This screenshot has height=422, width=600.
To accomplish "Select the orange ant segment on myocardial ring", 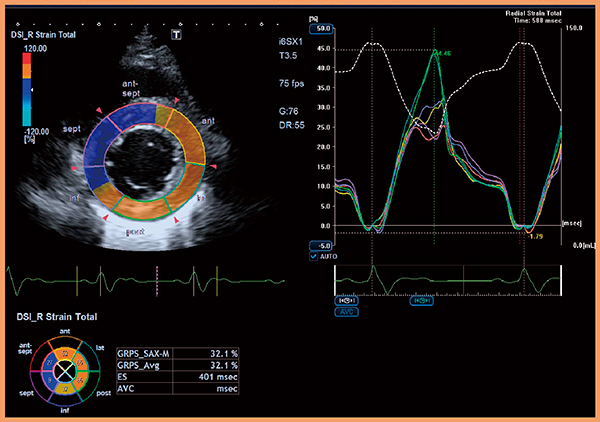I will coord(188,140).
